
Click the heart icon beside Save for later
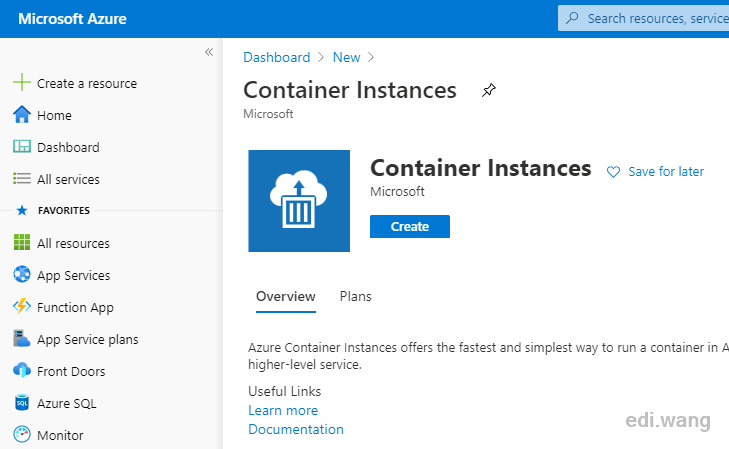point(613,172)
